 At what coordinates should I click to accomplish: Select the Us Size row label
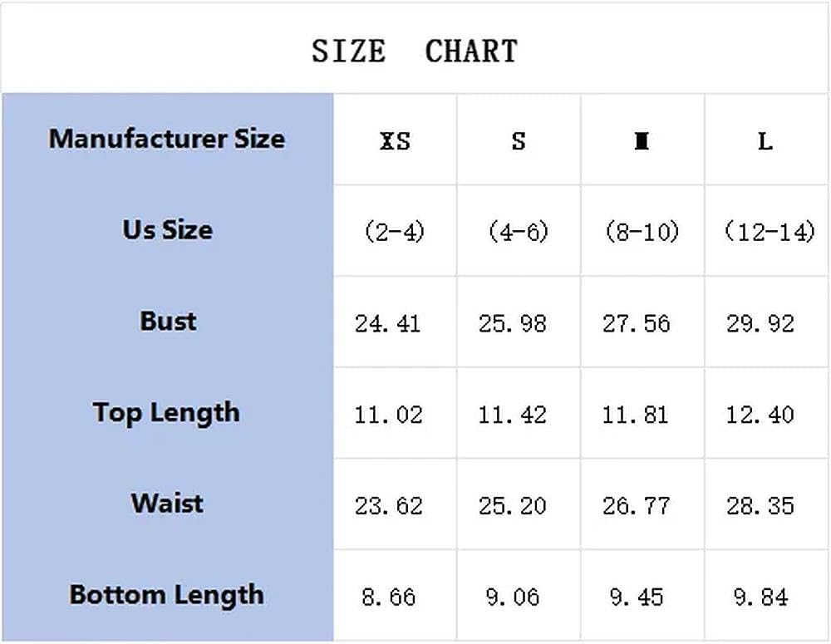coord(168,230)
